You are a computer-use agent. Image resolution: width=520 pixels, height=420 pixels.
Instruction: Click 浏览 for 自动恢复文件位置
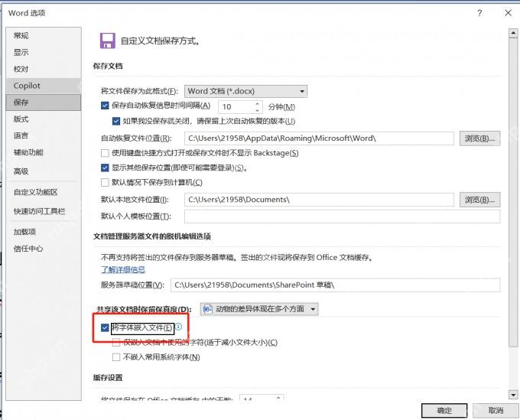(480, 138)
